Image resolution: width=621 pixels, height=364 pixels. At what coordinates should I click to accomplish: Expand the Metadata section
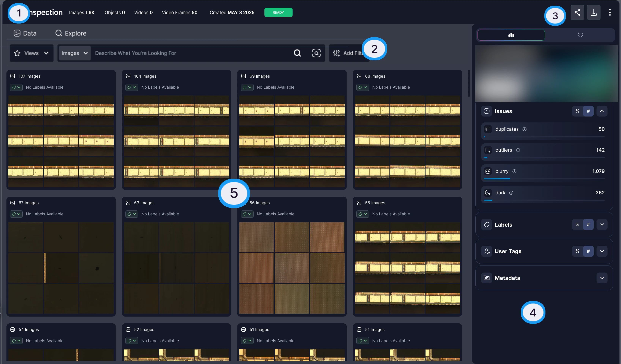point(602,278)
